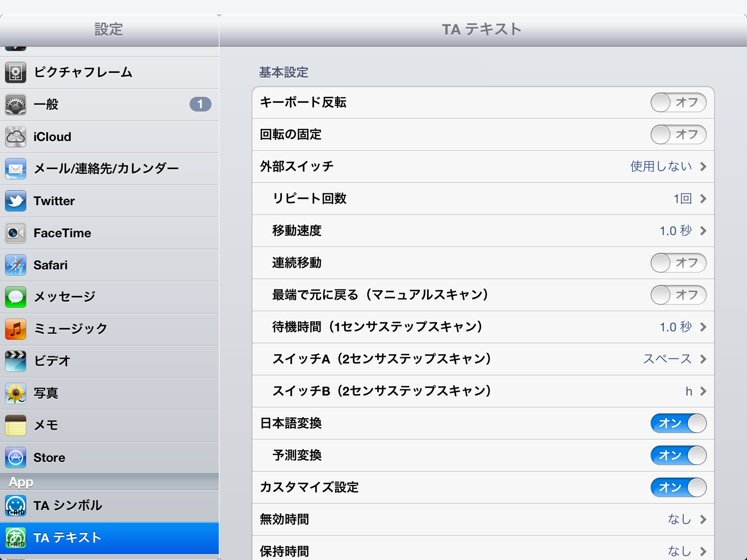This screenshot has width=747, height=560.
Task: Open 外部スイッチ chevron next to 使用しない
Action: pyautogui.click(x=703, y=167)
